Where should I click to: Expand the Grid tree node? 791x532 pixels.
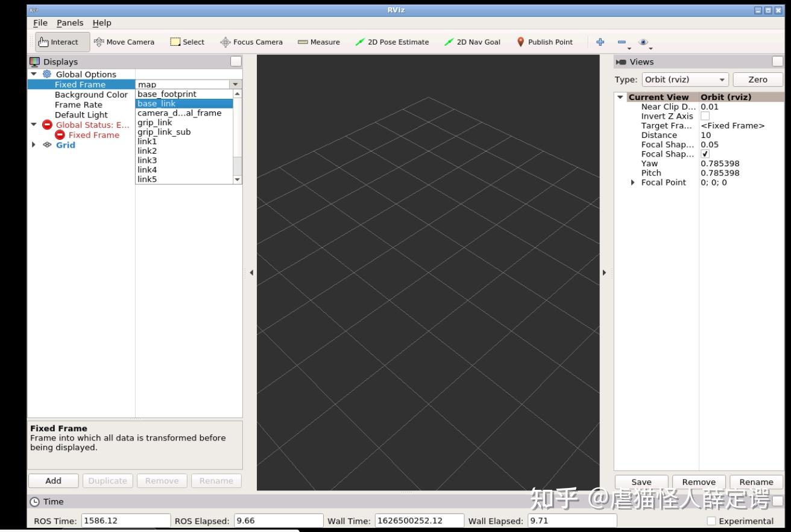point(34,145)
